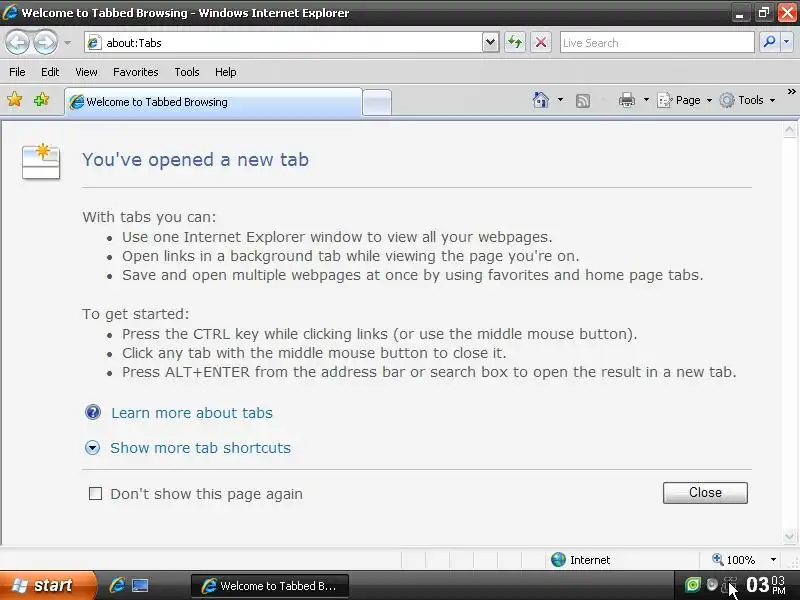Click Show more tab shortcuts link
The height and width of the screenshot is (600, 800).
pyautogui.click(x=201, y=448)
